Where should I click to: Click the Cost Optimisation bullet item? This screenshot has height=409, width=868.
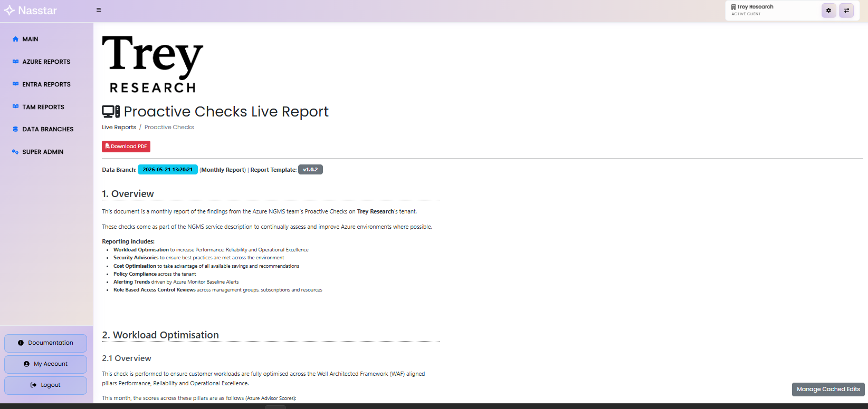(206, 266)
